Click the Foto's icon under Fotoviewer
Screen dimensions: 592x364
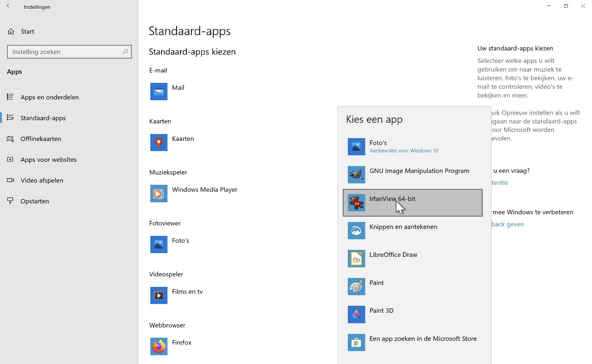pyautogui.click(x=159, y=244)
